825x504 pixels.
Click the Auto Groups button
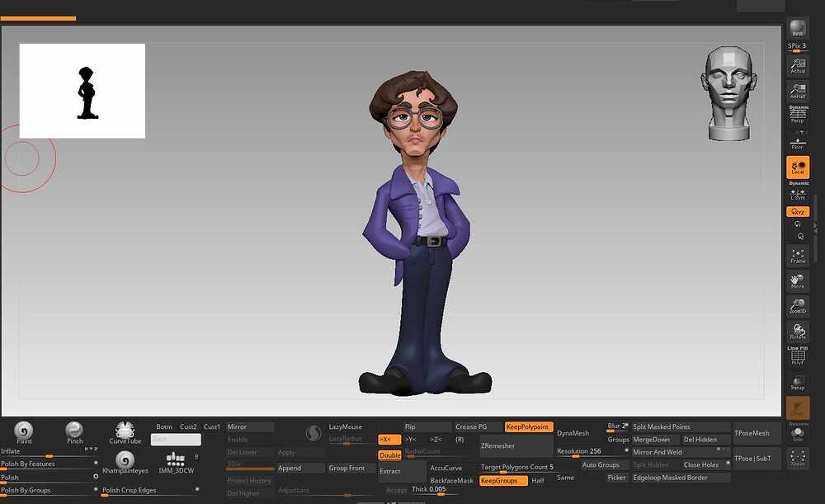(605, 464)
